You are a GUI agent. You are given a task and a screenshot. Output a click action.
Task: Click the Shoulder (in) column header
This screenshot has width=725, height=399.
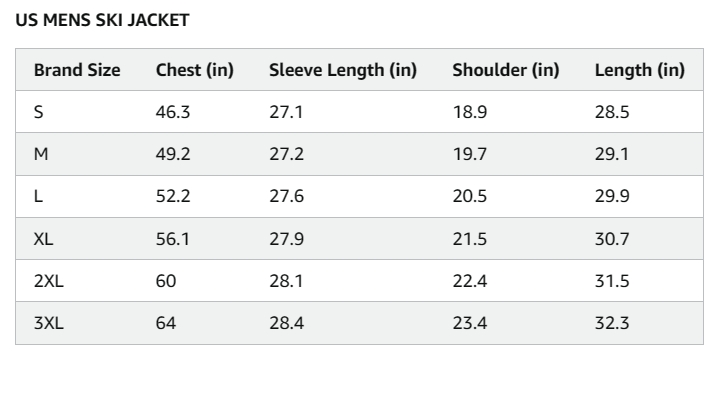(505, 70)
